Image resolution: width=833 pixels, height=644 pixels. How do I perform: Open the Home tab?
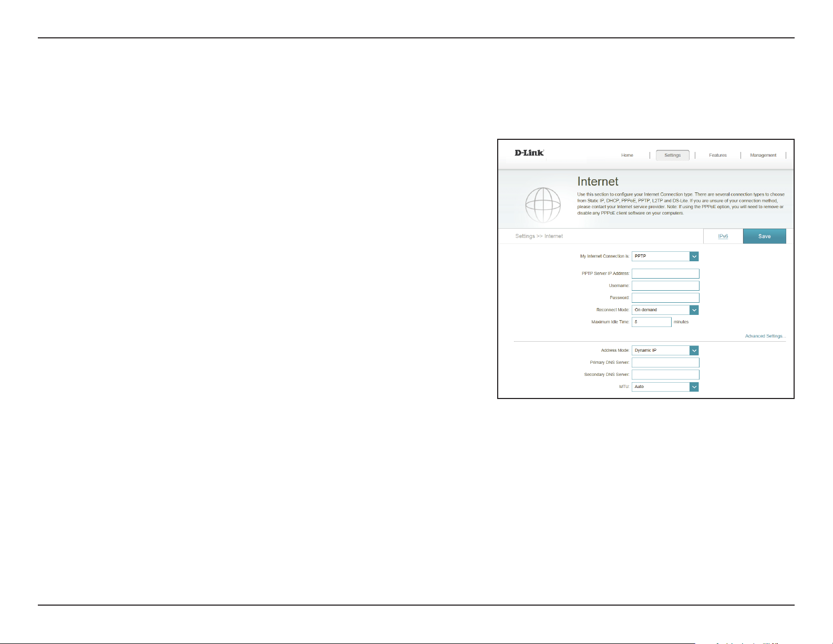[627, 155]
